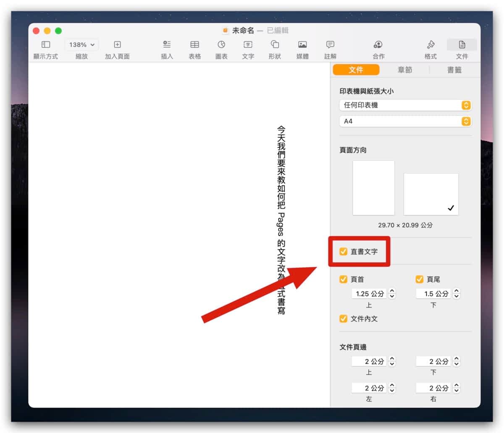
Task: Open the 媒體 media icon
Action: pos(302,44)
